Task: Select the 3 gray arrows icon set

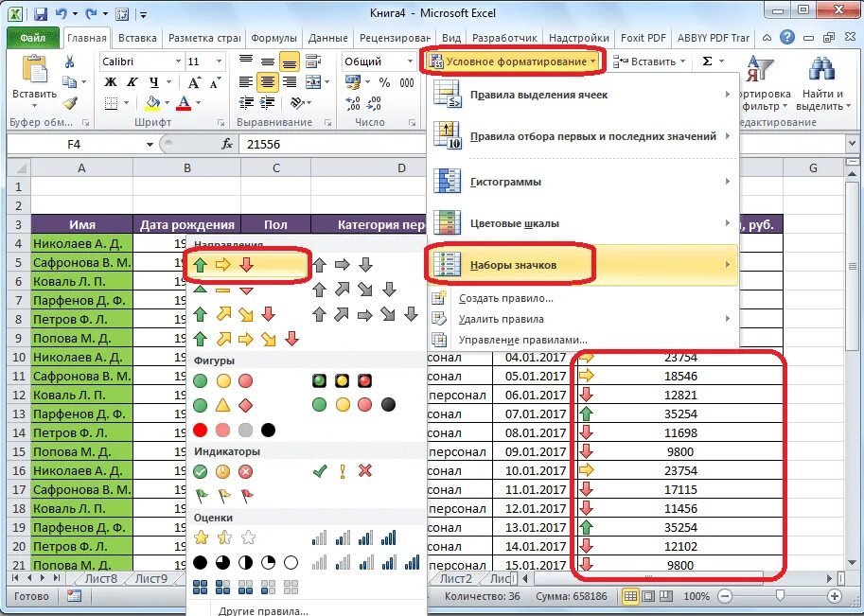Action: coord(343,265)
